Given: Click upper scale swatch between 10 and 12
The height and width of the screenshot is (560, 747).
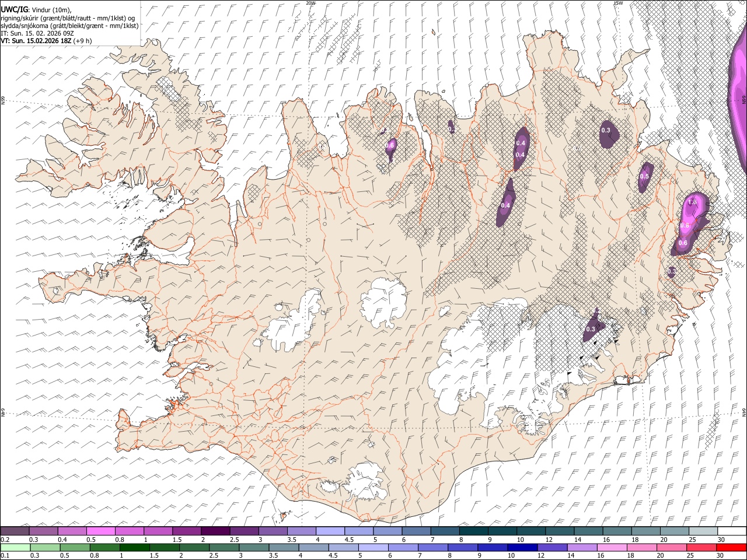Looking at the screenshot, I should click(531, 531).
